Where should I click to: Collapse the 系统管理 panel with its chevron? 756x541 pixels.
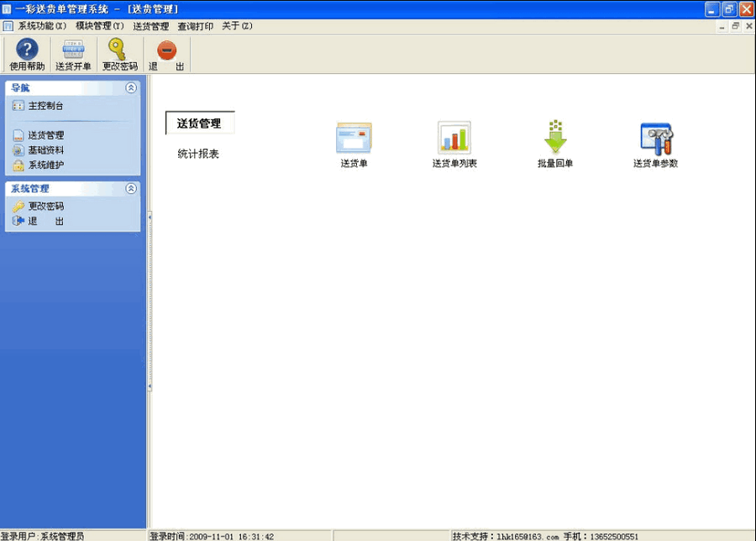(x=133, y=188)
